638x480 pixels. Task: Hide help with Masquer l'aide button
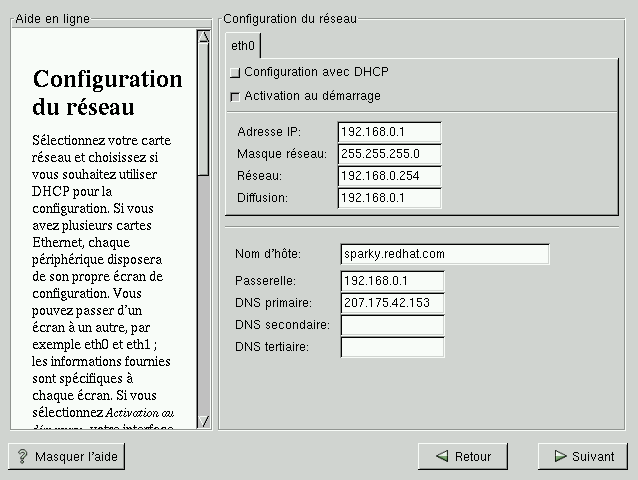click(x=66, y=457)
